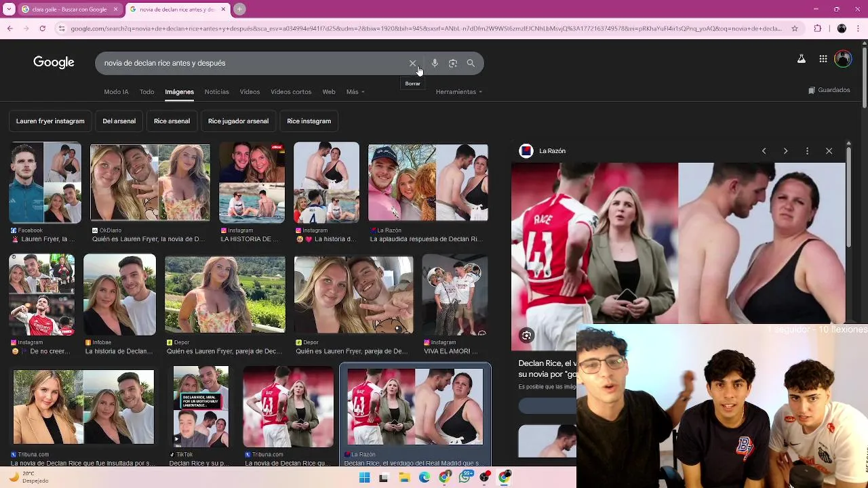Open selected La Razón 'verdugo del Real Madrid' thumbnail
This screenshot has width=868, height=488.
(415, 407)
